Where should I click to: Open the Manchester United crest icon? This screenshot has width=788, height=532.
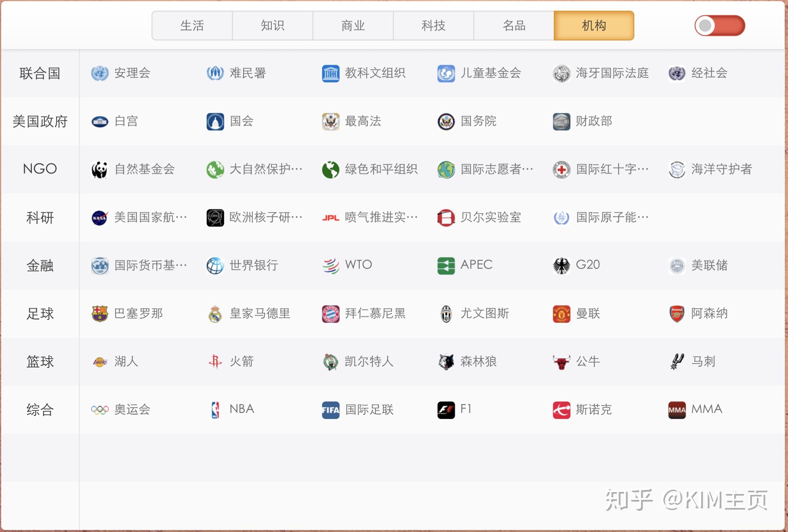coord(562,314)
